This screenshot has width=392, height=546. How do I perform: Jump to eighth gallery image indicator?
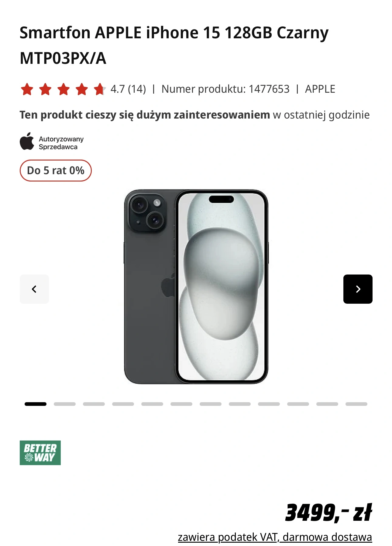(x=240, y=404)
